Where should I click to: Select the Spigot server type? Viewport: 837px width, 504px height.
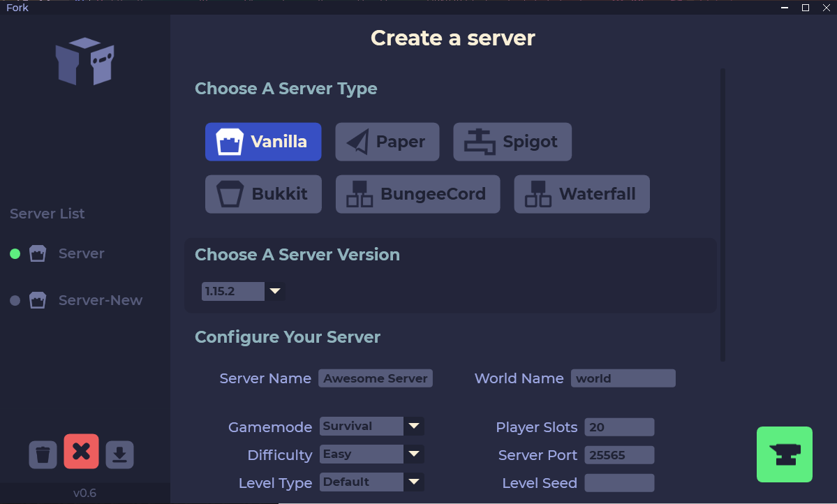[x=512, y=142]
